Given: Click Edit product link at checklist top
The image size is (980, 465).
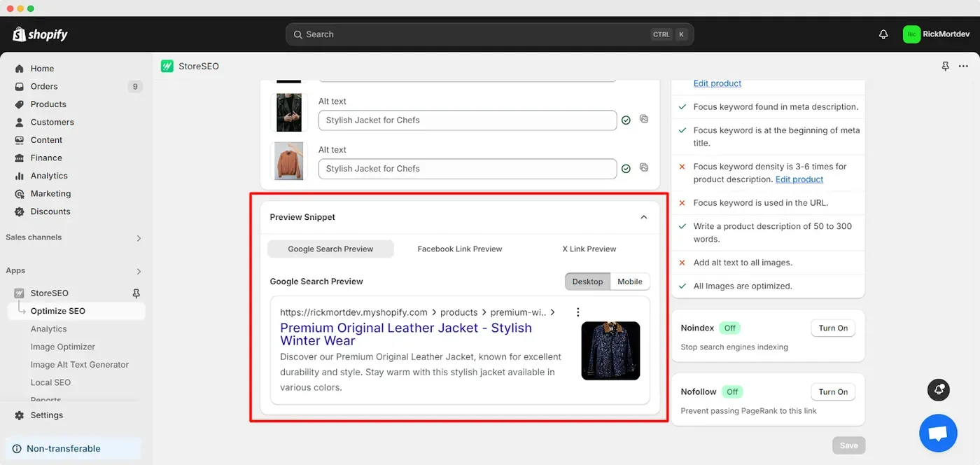Looking at the screenshot, I should click(717, 83).
